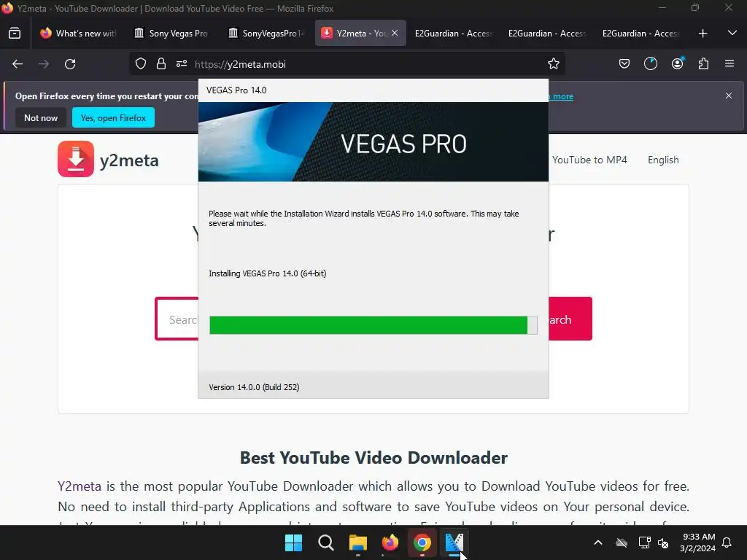Open a new tab with the plus button

click(x=703, y=34)
